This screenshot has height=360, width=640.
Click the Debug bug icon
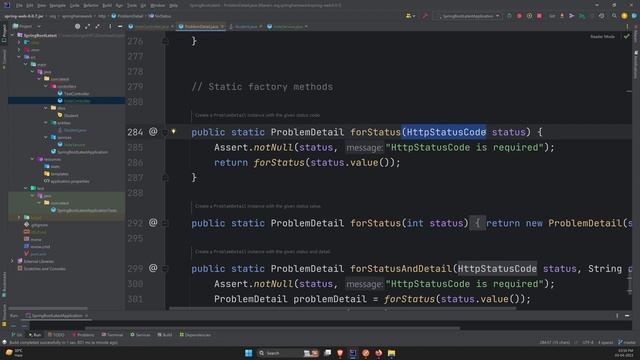coord(519,16)
